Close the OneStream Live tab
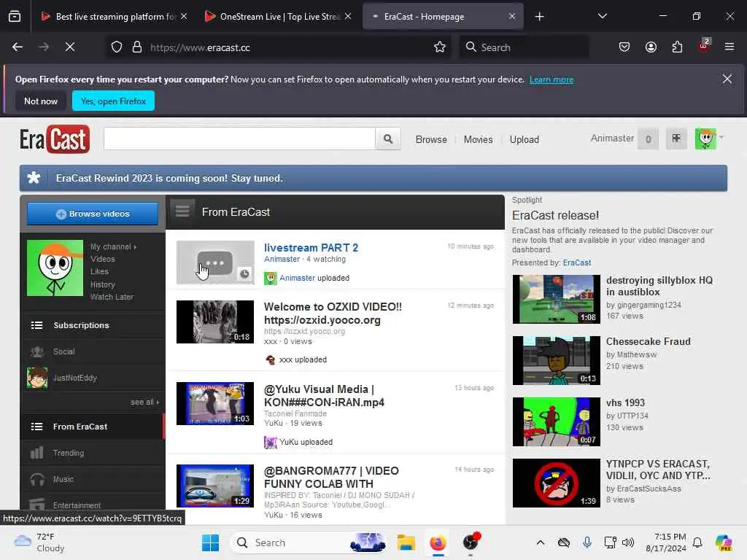The height and width of the screenshot is (560, 747). (x=348, y=16)
